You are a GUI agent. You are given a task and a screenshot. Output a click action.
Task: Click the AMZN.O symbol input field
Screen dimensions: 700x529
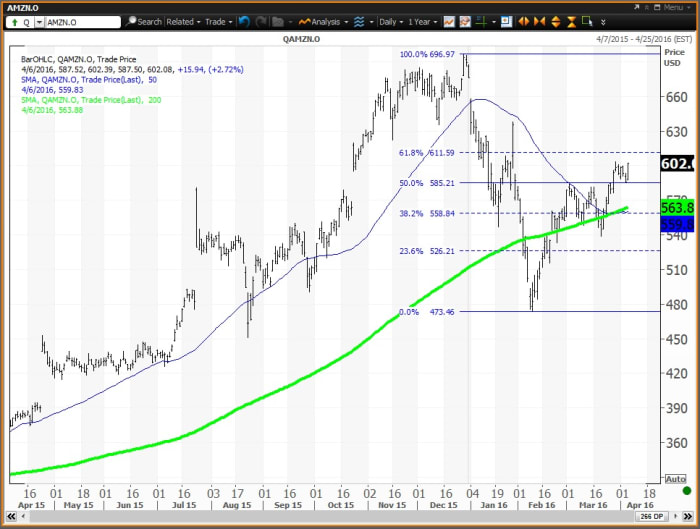[x=83, y=22]
